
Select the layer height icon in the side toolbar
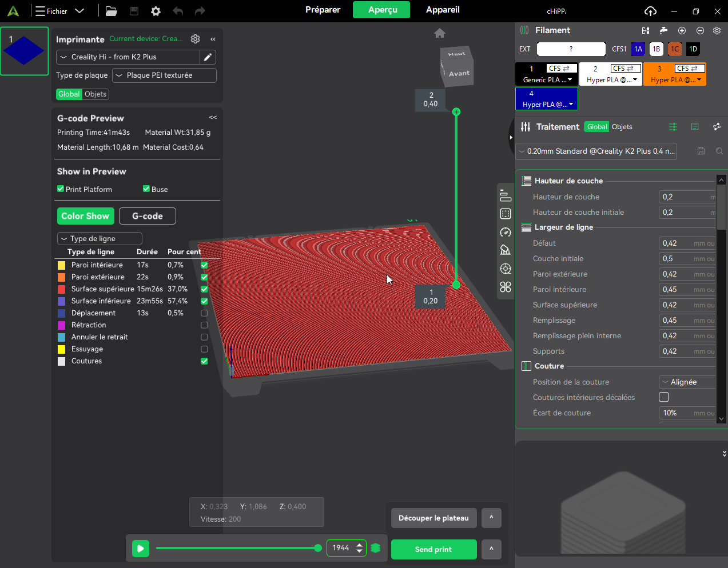point(506,195)
